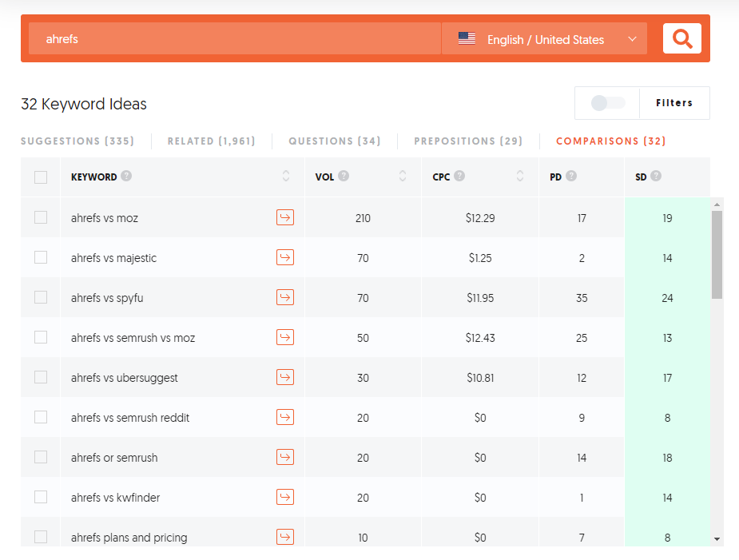This screenshot has width=739, height=560.
Task: Tick the select-all checkbox in header
Action: point(41,177)
